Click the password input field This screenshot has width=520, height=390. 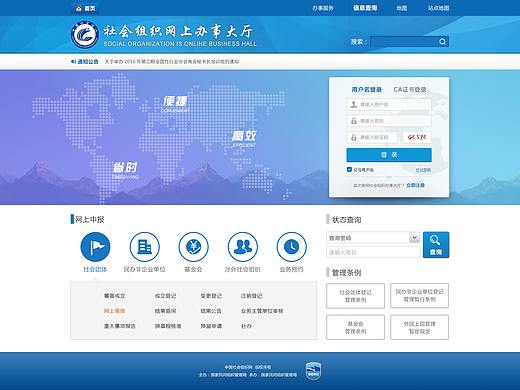[x=389, y=121]
